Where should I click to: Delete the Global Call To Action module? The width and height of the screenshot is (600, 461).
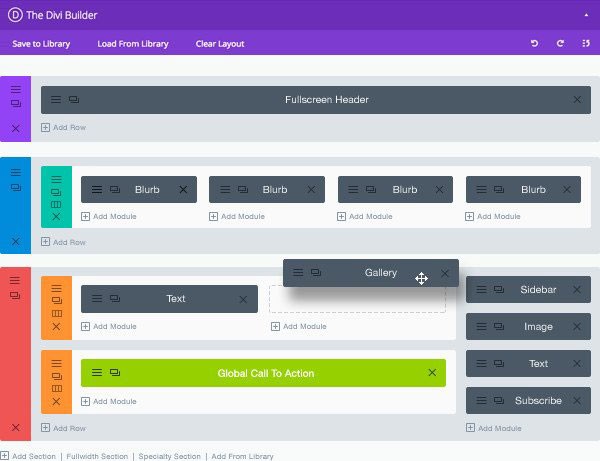(432, 373)
